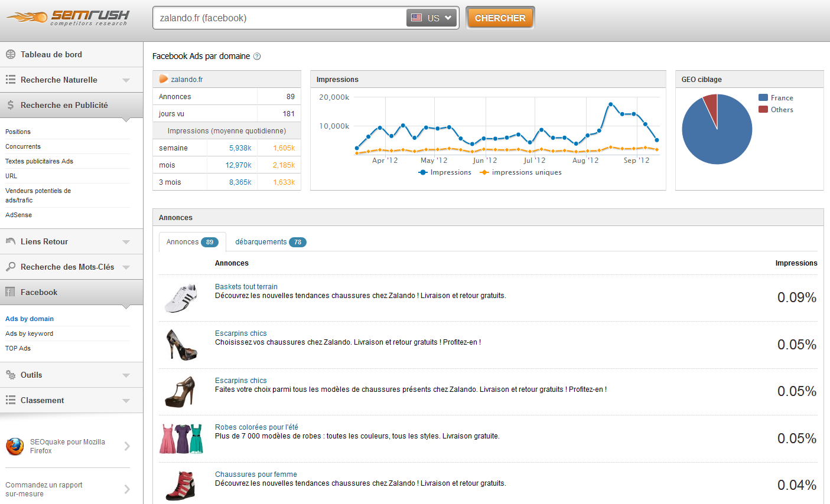
Task: Click the Liens Retour arrow icon
Action: coord(11,241)
